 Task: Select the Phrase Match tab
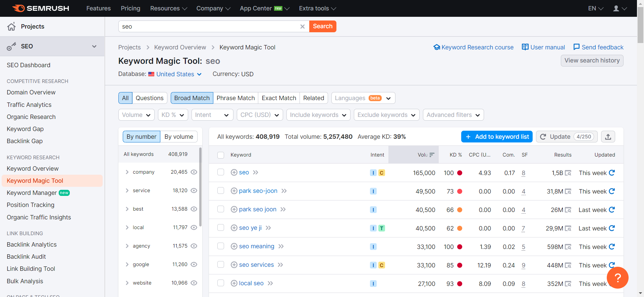tap(236, 98)
